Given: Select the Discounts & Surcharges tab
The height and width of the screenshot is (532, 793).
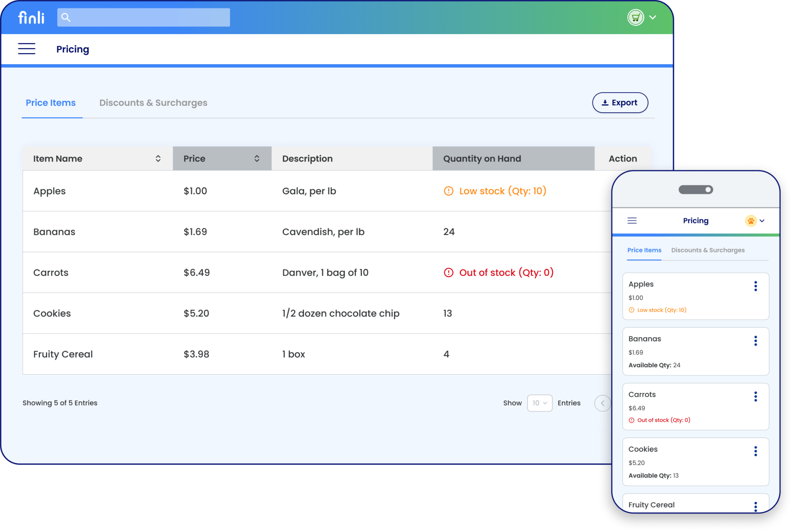Looking at the screenshot, I should point(153,103).
